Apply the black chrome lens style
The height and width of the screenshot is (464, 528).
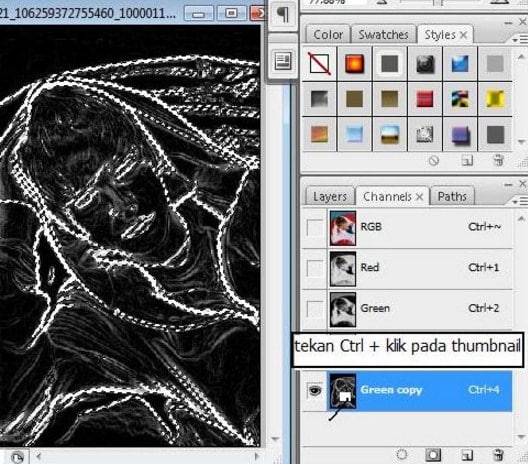[x=425, y=64]
